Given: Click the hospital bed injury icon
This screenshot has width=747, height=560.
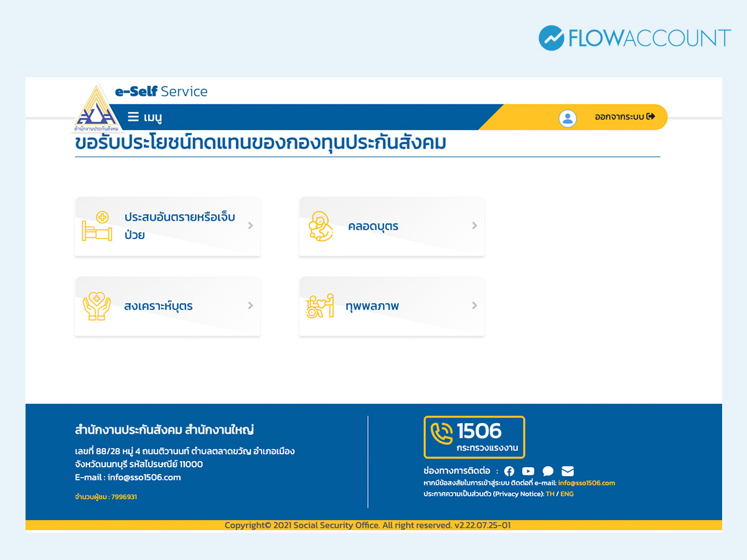Looking at the screenshot, I should 97,226.
